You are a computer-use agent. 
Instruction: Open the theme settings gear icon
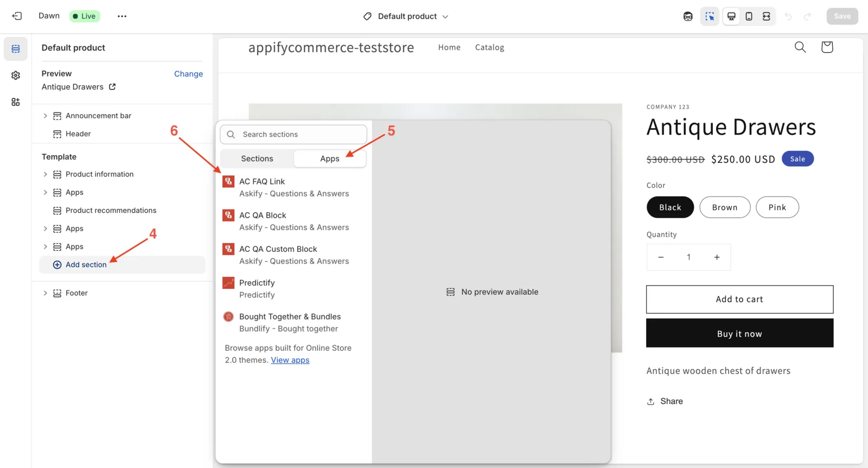point(16,75)
